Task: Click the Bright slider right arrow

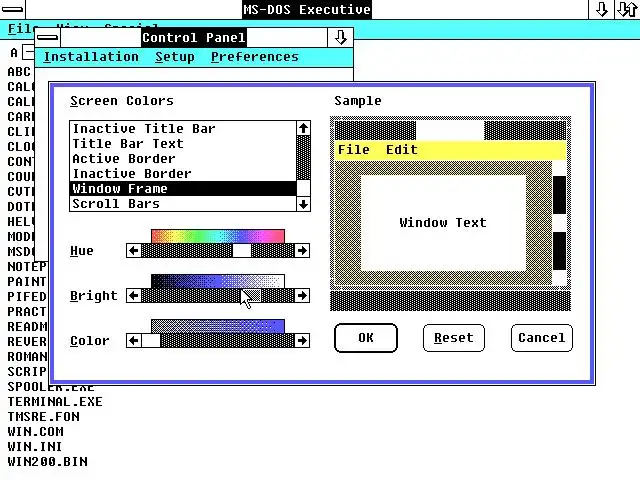Action: coord(302,296)
